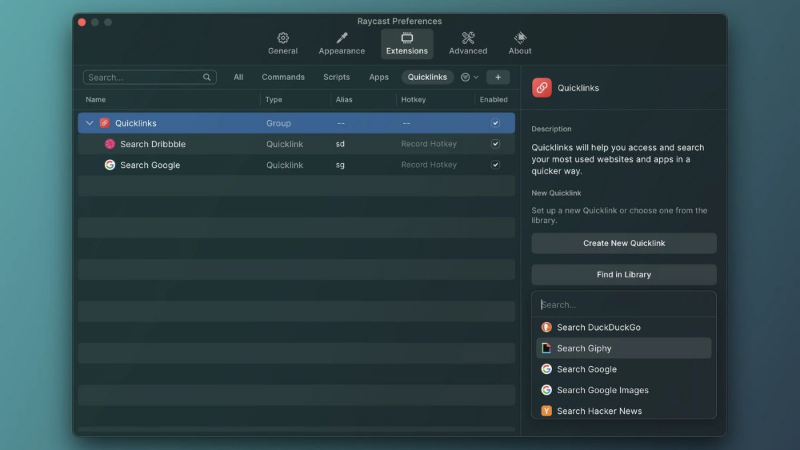
Task: Open the Appearance paintbrush icon
Action: click(x=342, y=38)
